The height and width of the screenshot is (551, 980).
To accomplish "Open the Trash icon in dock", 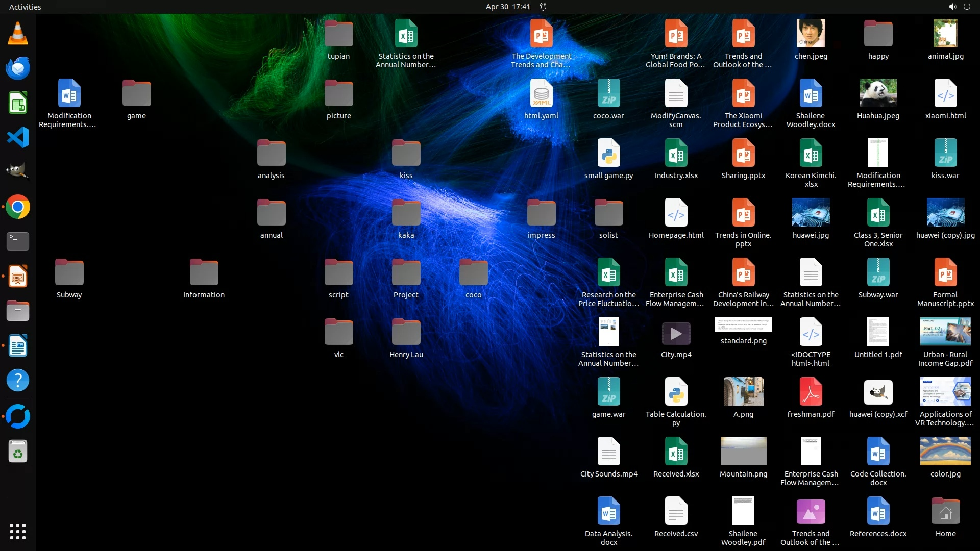I will click(18, 452).
